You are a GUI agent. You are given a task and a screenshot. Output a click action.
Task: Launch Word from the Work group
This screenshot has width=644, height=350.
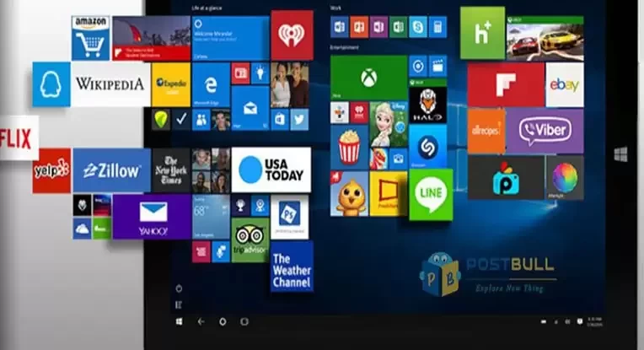pyautogui.click(x=340, y=27)
